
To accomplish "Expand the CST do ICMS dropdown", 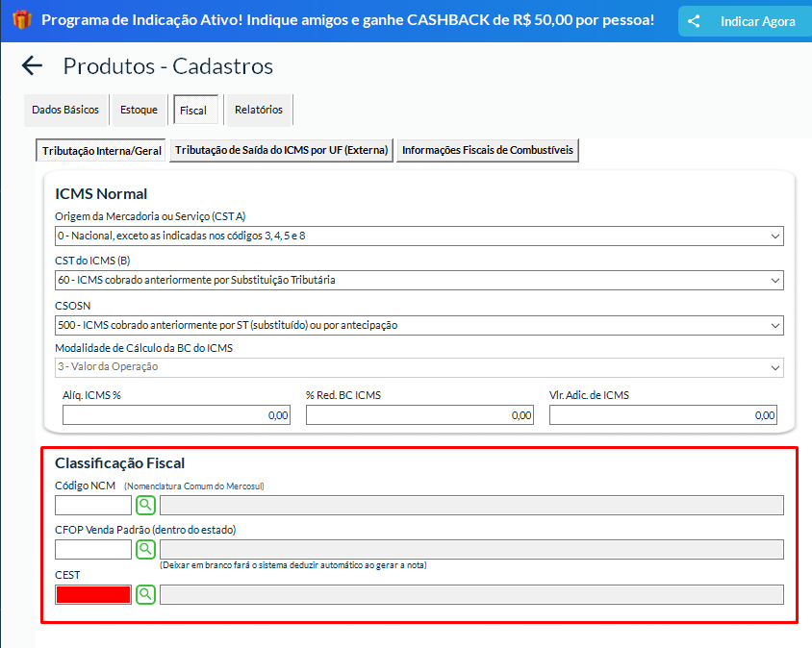I will click(419, 280).
